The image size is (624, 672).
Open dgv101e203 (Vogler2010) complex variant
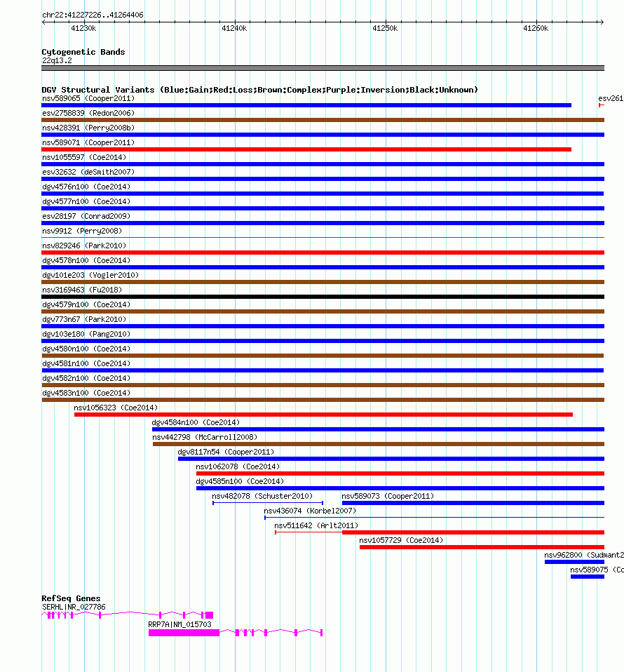(323, 282)
